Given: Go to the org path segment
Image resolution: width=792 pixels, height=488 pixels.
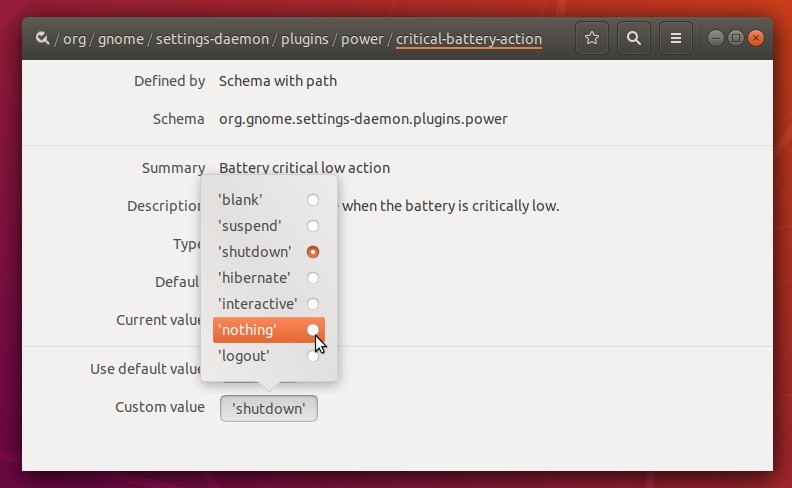Looking at the screenshot, I should (x=74, y=39).
